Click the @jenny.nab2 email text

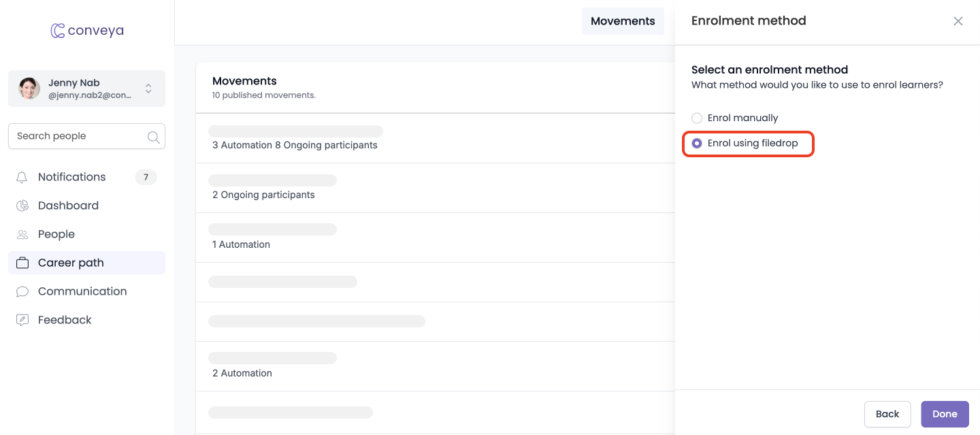[90, 96]
